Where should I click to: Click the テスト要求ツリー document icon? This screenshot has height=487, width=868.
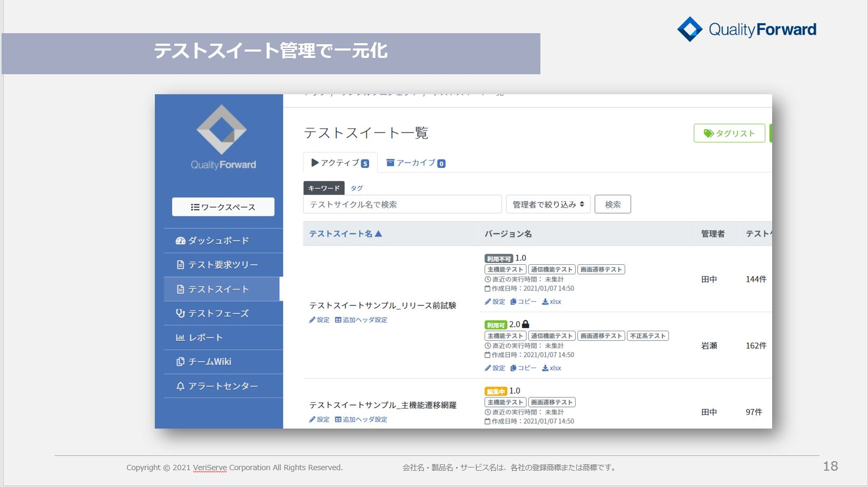click(180, 265)
